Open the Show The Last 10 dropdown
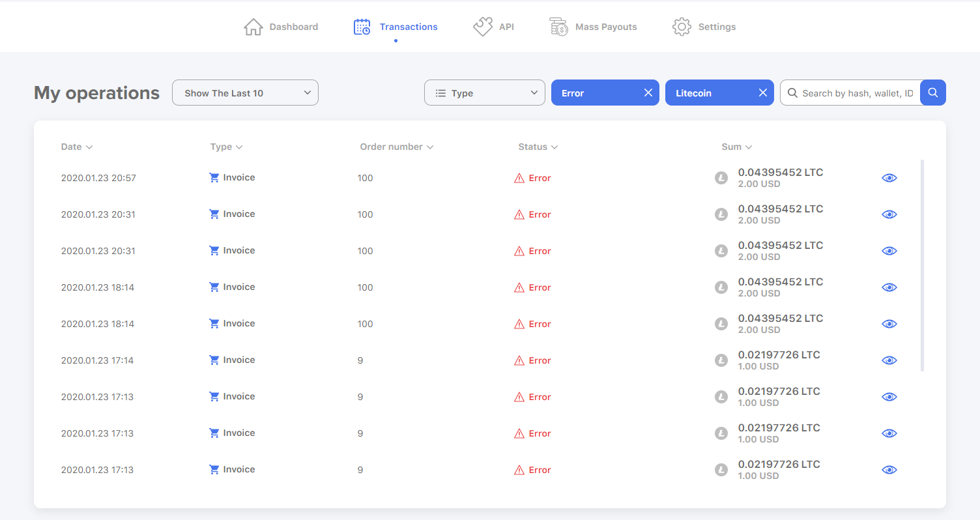980x520 pixels. (x=245, y=93)
